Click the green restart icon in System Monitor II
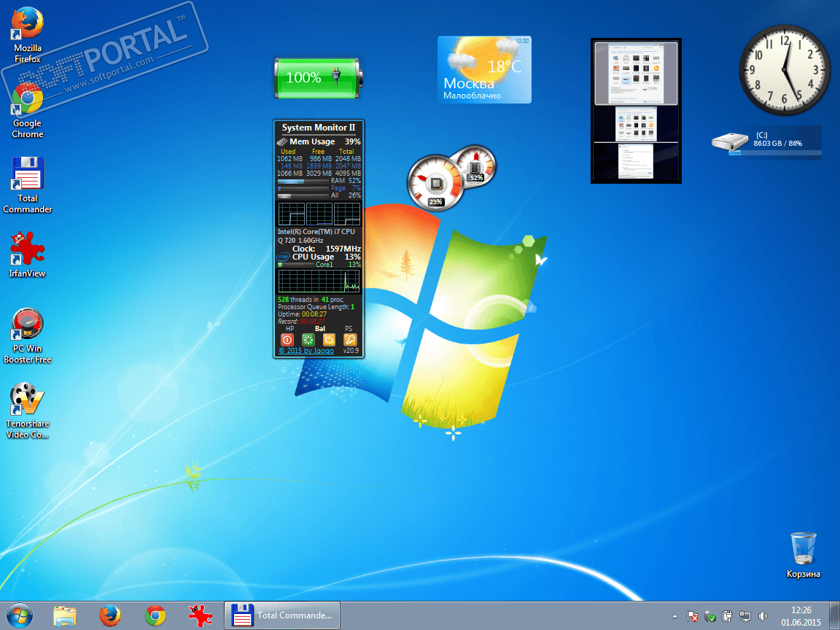 point(308,340)
